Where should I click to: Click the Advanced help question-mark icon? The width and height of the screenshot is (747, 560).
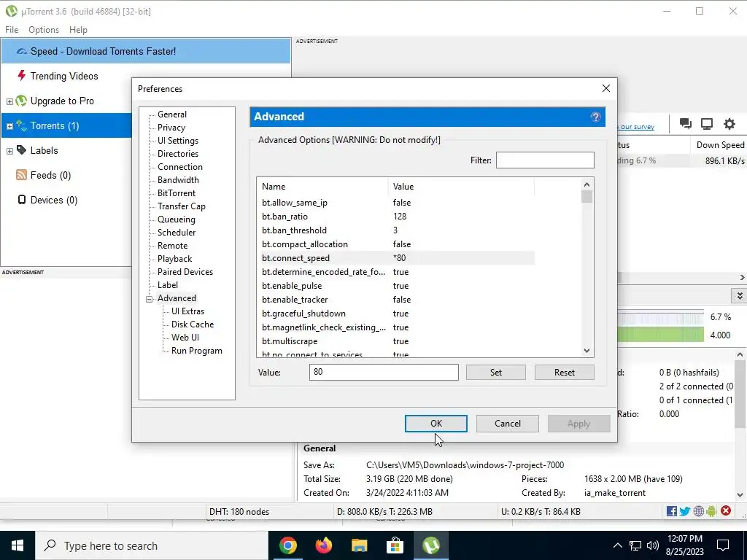click(x=595, y=117)
